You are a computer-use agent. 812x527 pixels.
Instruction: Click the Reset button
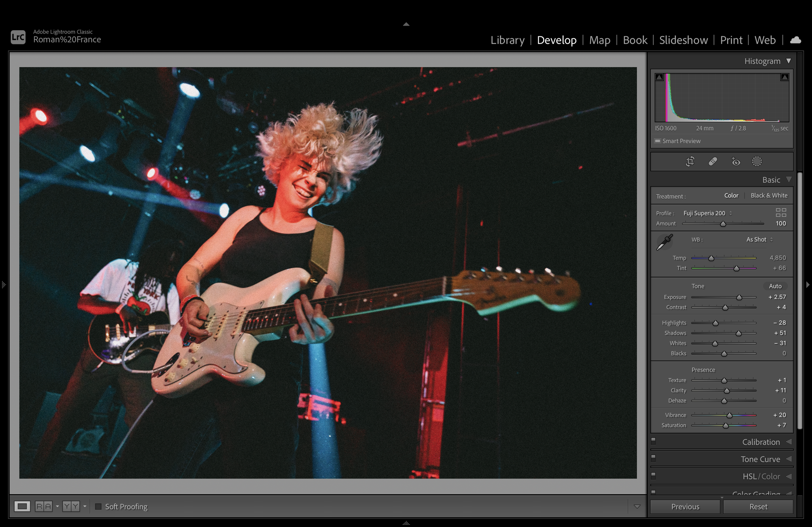tap(758, 507)
